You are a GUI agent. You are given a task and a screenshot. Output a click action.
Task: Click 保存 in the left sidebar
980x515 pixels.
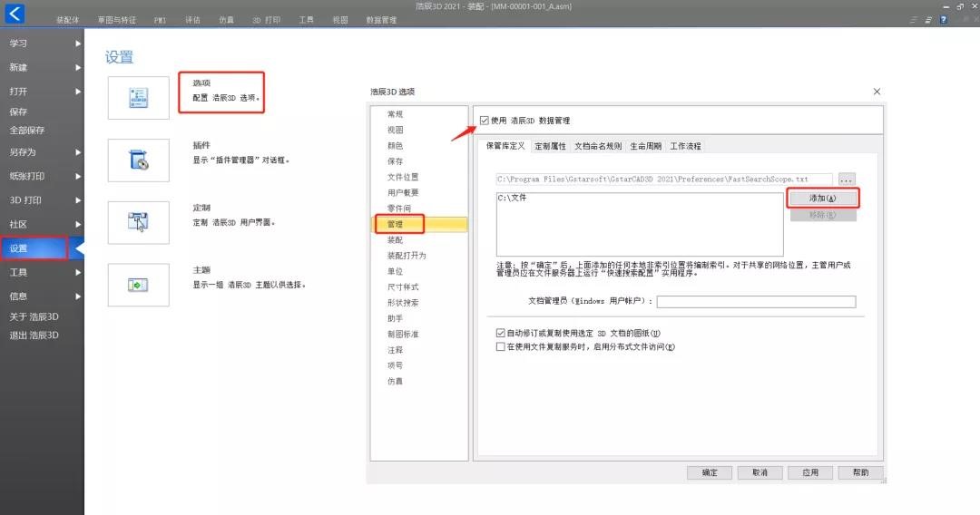tap(18, 112)
